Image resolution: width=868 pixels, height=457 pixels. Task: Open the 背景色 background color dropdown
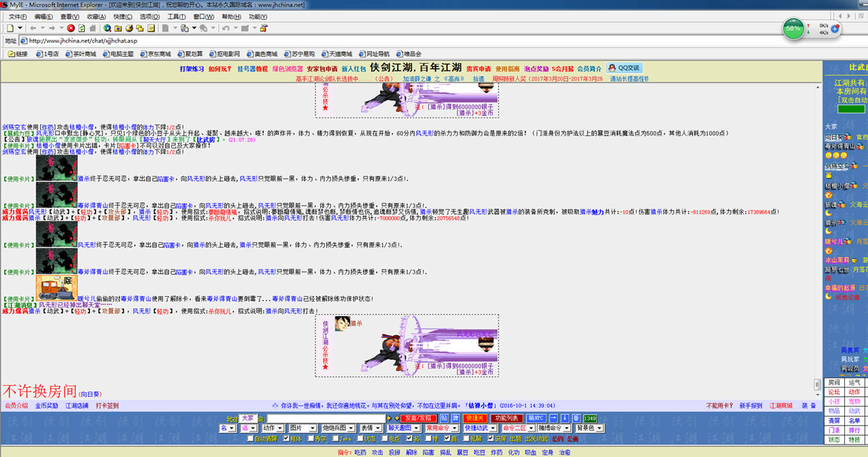[589, 428]
